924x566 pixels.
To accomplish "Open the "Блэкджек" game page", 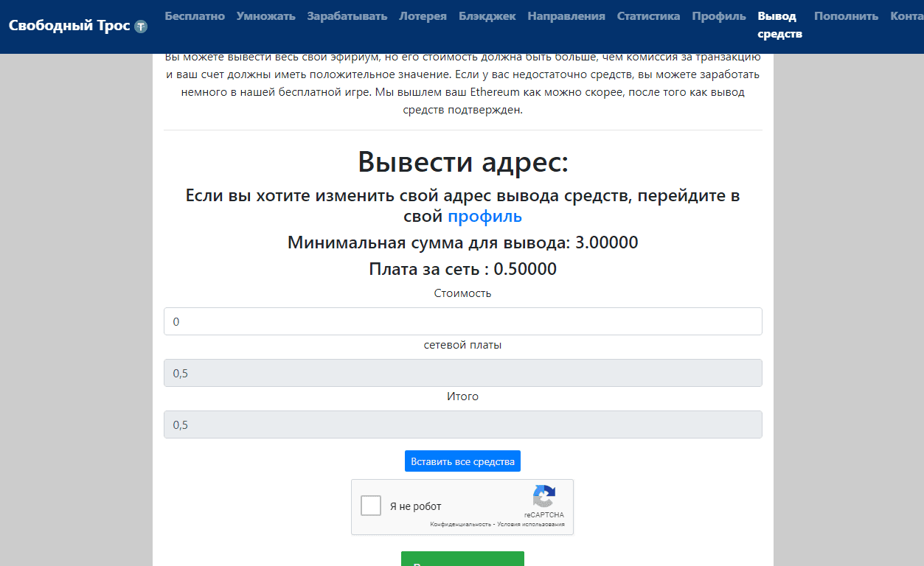I will pyautogui.click(x=487, y=16).
